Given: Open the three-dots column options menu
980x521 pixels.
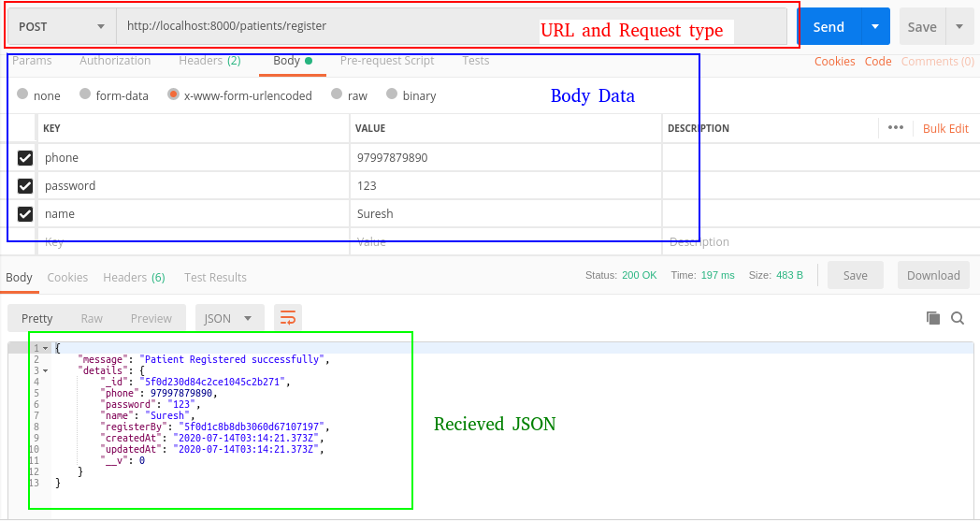Looking at the screenshot, I should [896, 127].
